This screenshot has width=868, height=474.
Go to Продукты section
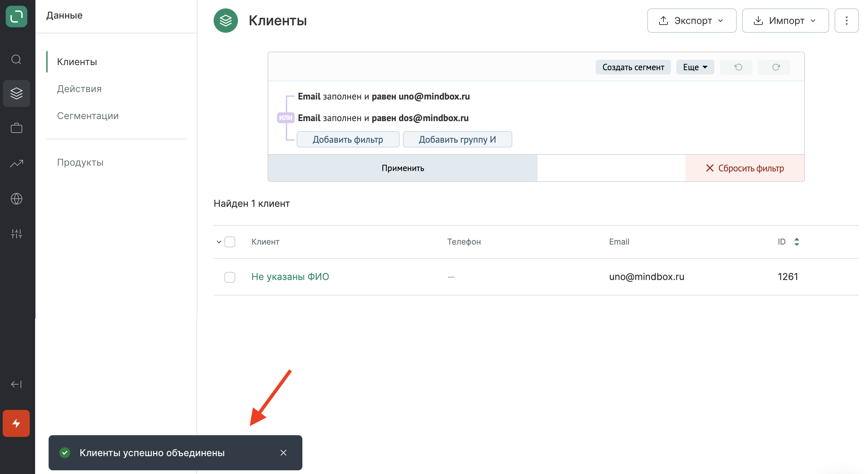(80, 162)
